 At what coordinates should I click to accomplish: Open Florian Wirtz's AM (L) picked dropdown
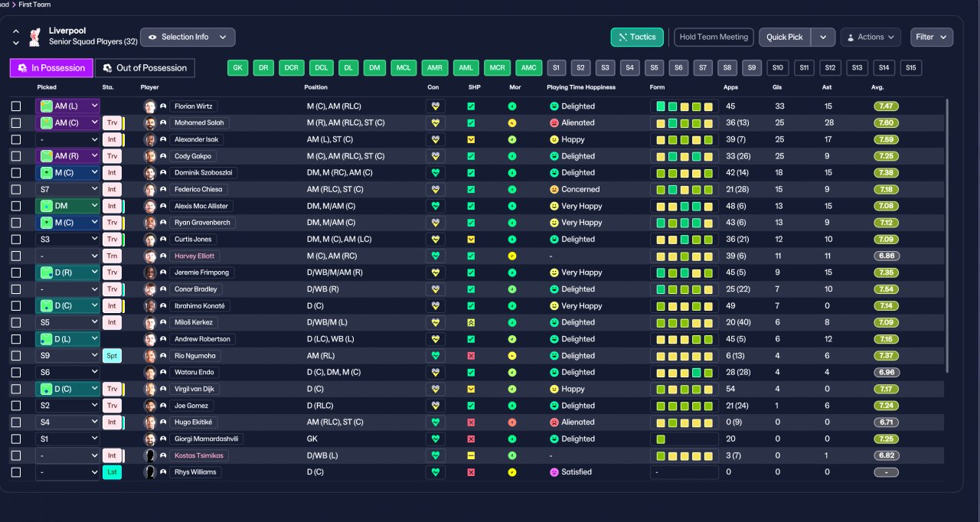[68, 106]
